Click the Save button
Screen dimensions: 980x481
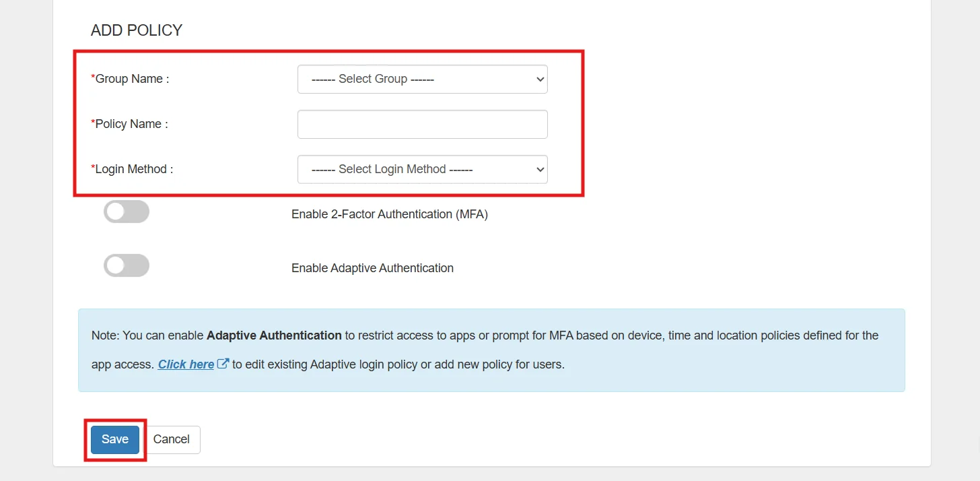pos(115,439)
